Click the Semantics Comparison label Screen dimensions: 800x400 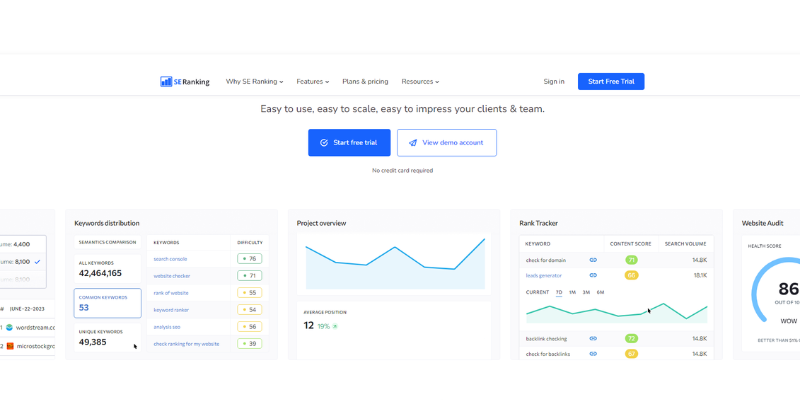[107, 242]
